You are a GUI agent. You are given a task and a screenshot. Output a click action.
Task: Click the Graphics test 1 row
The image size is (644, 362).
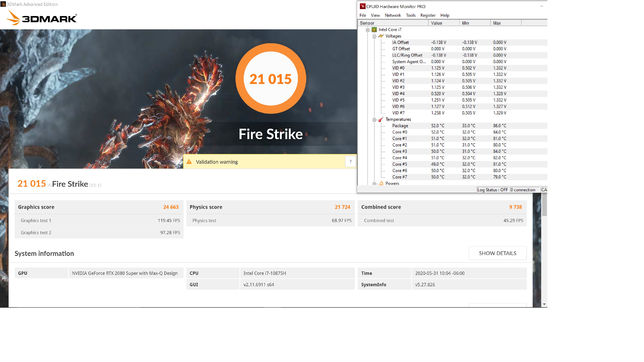tap(99, 220)
